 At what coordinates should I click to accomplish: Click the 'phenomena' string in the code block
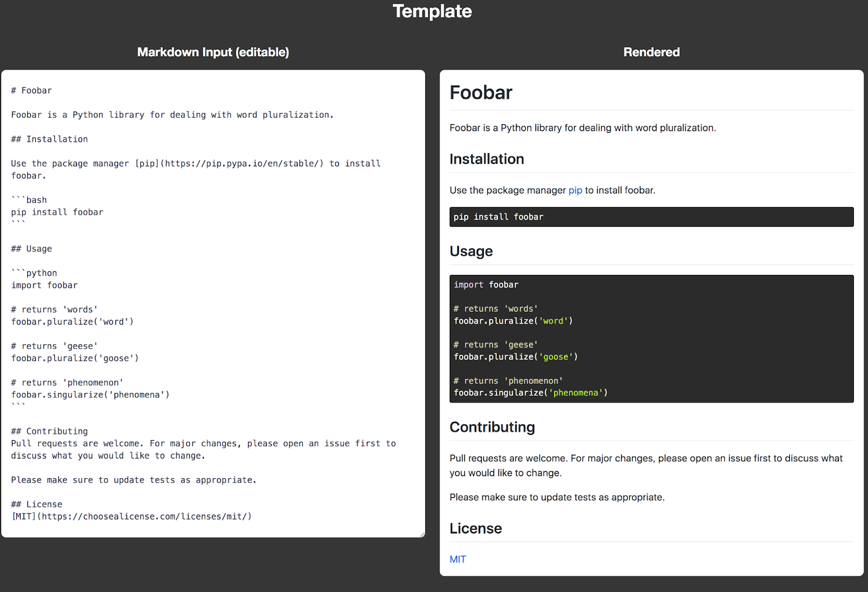(577, 392)
